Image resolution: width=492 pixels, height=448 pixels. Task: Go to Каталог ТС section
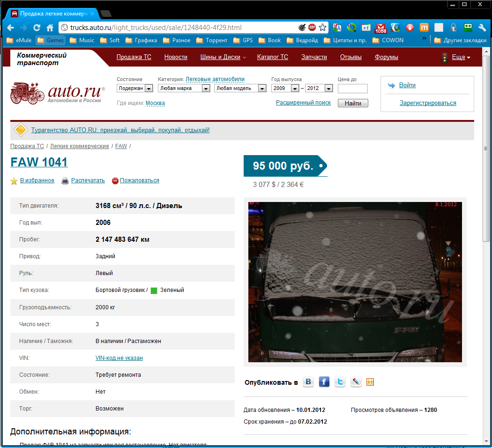(x=272, y=57)
